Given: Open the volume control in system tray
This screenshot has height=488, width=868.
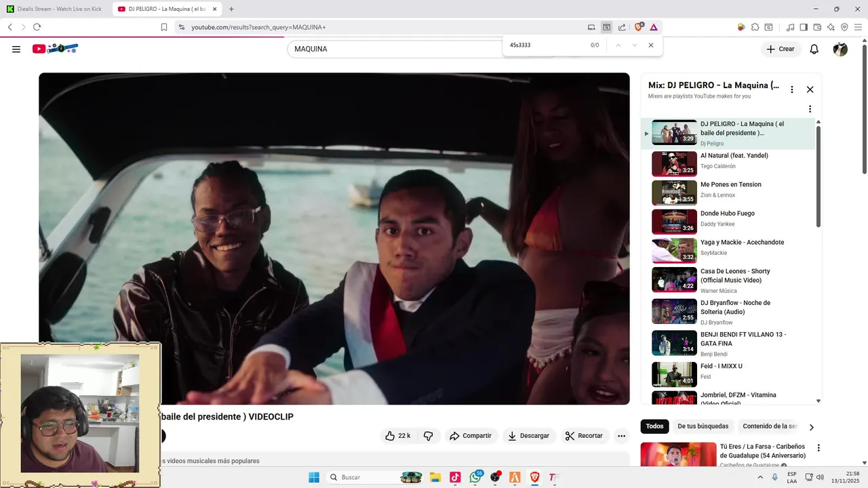Looking at the screenshot, I should pyautogui.click(x=820, y=477).
